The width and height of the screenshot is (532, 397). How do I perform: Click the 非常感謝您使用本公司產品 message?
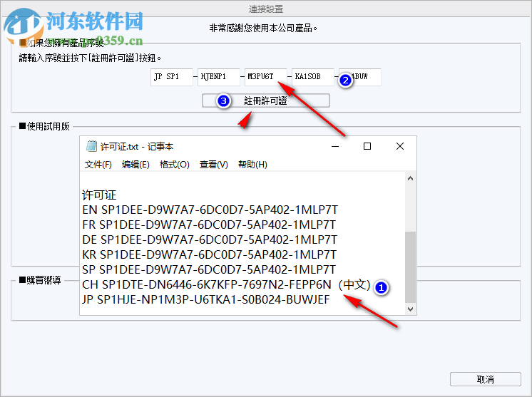point(263,28)
